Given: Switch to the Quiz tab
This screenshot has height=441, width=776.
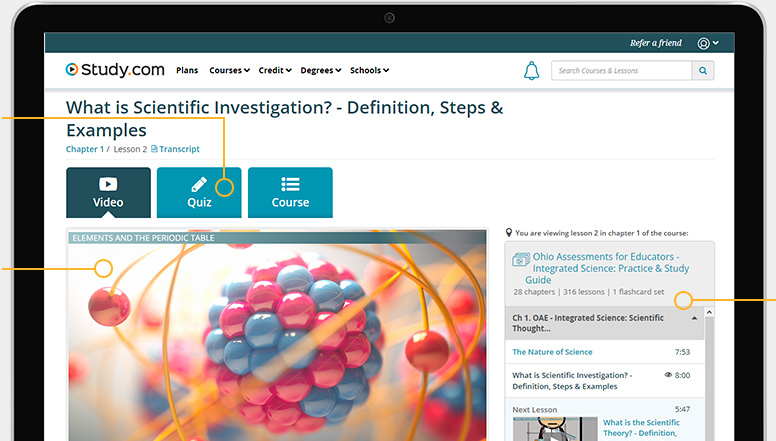Looking at the screenshot, I should point(199,192).
